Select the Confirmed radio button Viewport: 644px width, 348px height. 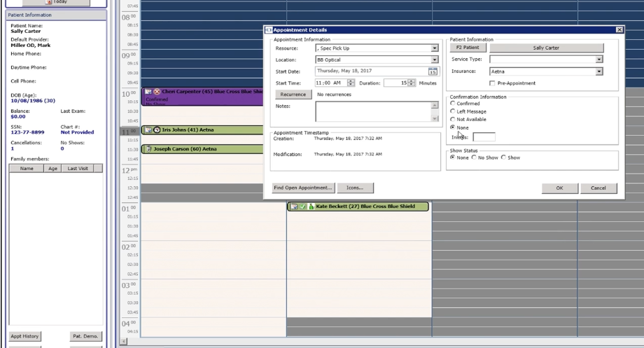point(453,104)
